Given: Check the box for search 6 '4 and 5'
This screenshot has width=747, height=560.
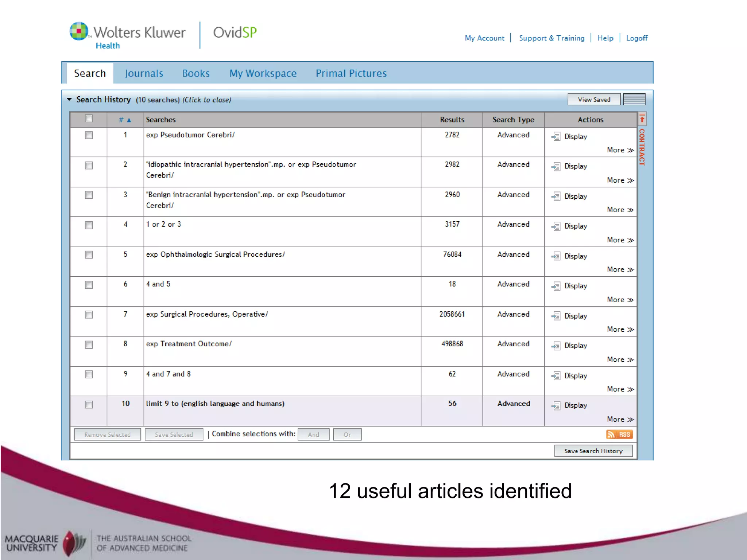Looking at the screenshot, I should (89, 285).
